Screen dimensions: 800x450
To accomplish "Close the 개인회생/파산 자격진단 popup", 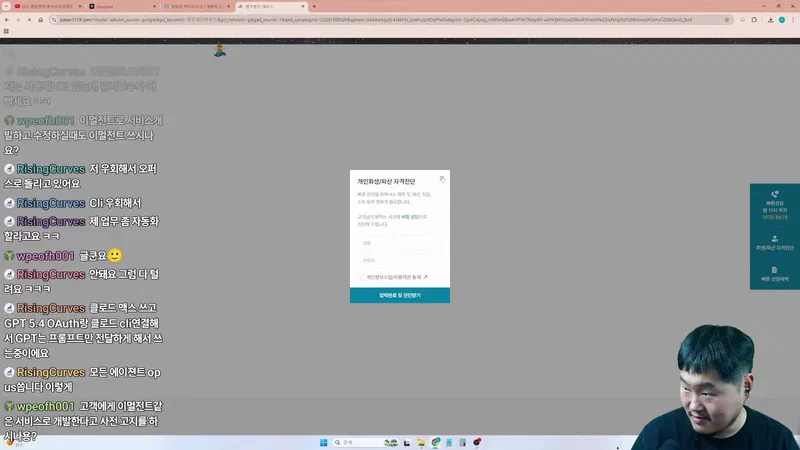I will point(442,178).
